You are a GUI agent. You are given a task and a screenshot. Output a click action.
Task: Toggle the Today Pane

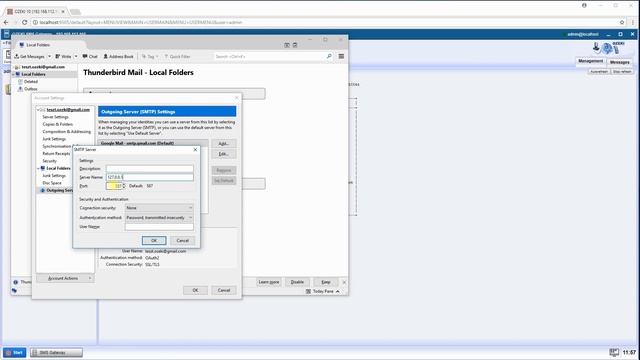tap(323, 291)
